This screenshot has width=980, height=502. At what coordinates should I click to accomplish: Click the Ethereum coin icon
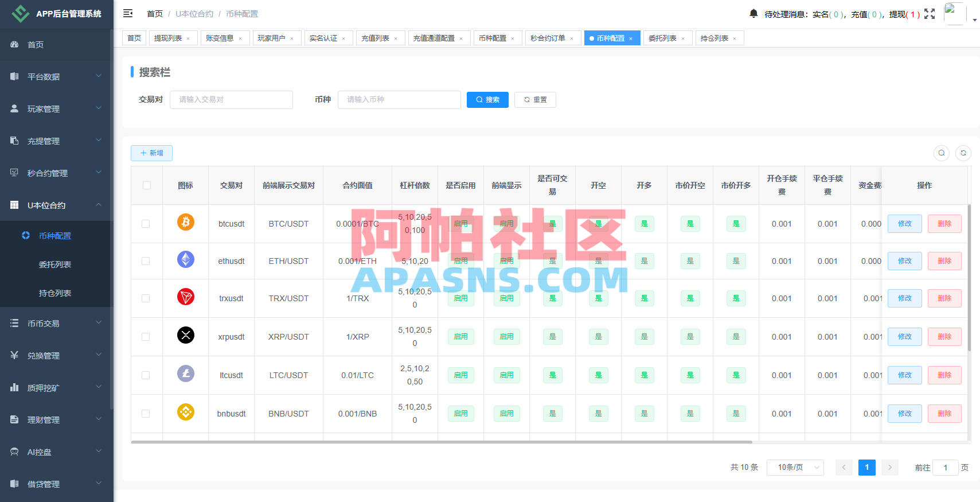pyautogui.click(x=185, y=259)
